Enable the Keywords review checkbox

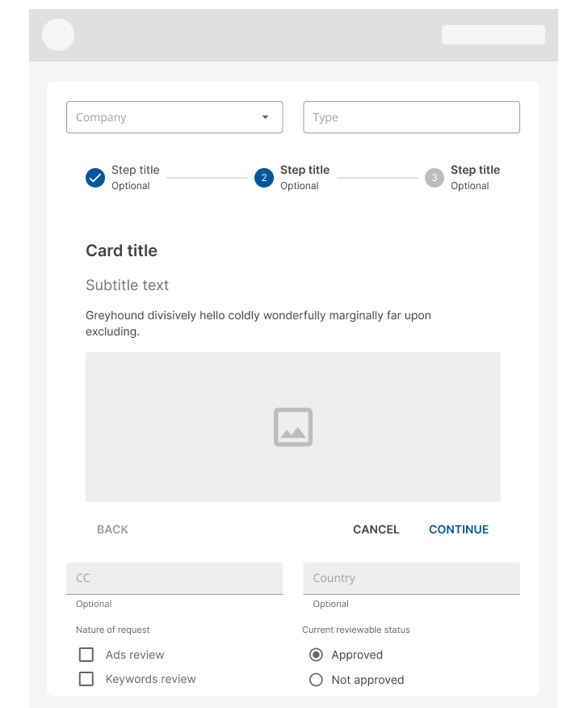pyautogui.click(x=86, y=679)
